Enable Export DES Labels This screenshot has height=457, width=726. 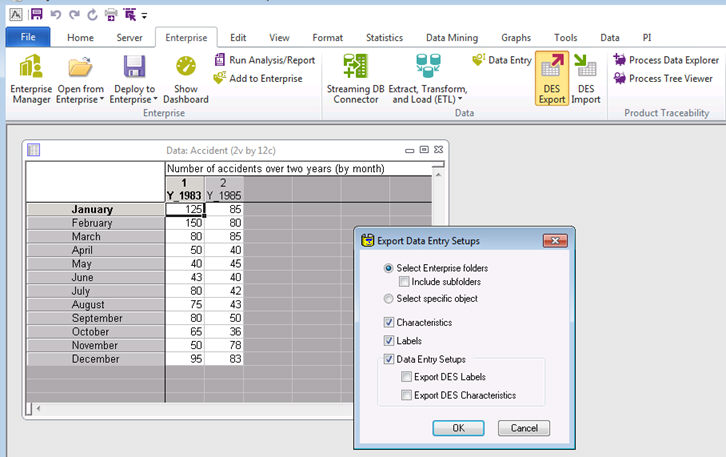406,377
